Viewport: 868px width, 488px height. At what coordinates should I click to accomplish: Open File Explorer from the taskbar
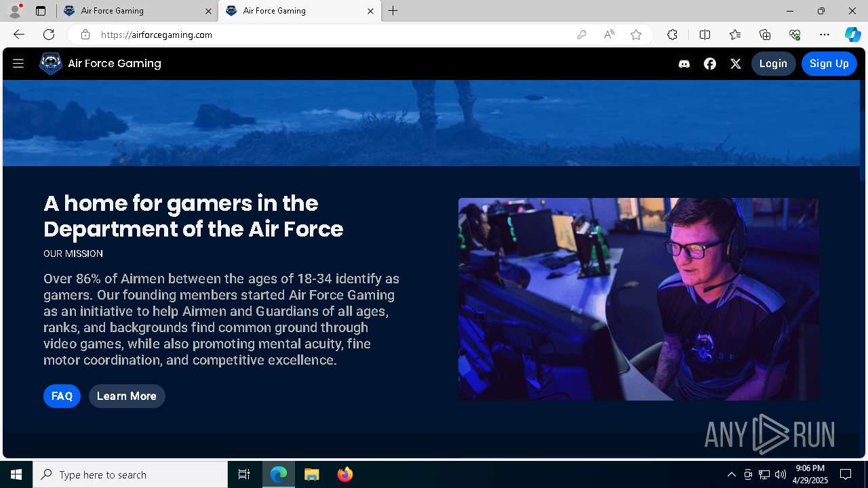(311, 474)
